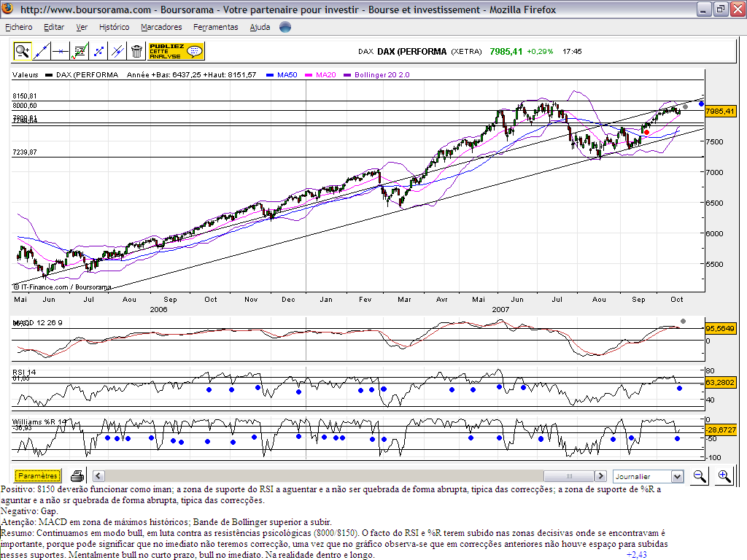
Task: Select the trend line drawing tool
Action: click(42, 51)
